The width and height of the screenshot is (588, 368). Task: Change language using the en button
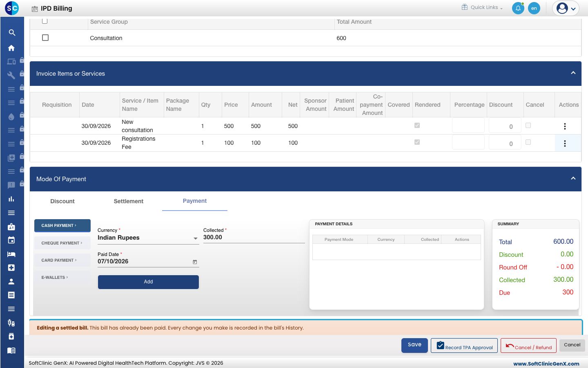point(534,8)
